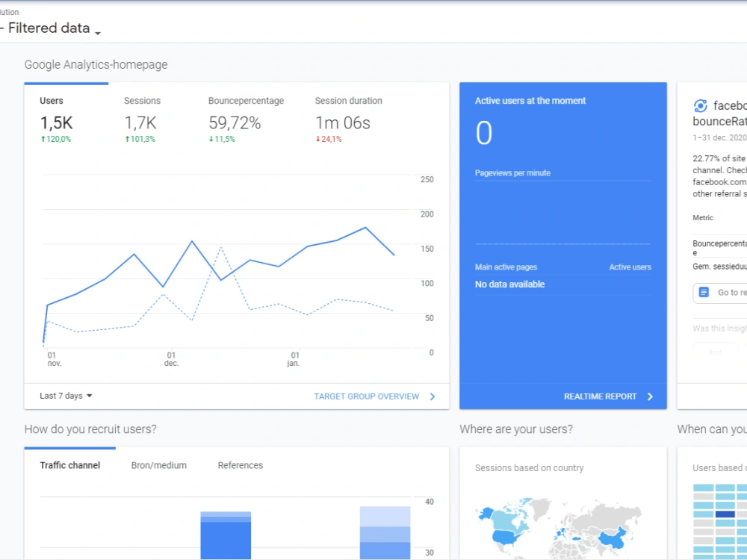Click the active users count 0

(483, 133)
